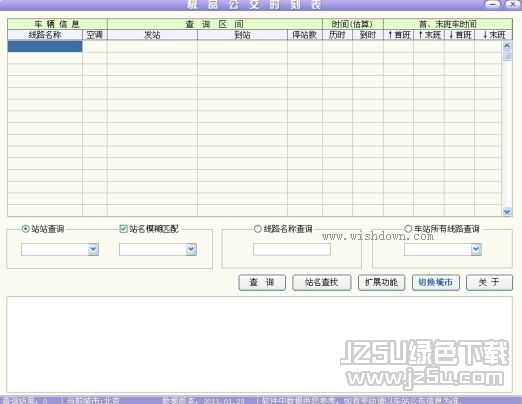Click the 切换城市 button
The image size is (522, 404).
click(x=436, y=282)
